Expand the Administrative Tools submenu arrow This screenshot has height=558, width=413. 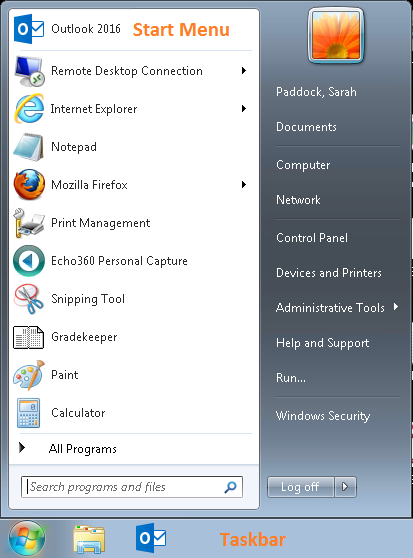[x=396, y=307]
